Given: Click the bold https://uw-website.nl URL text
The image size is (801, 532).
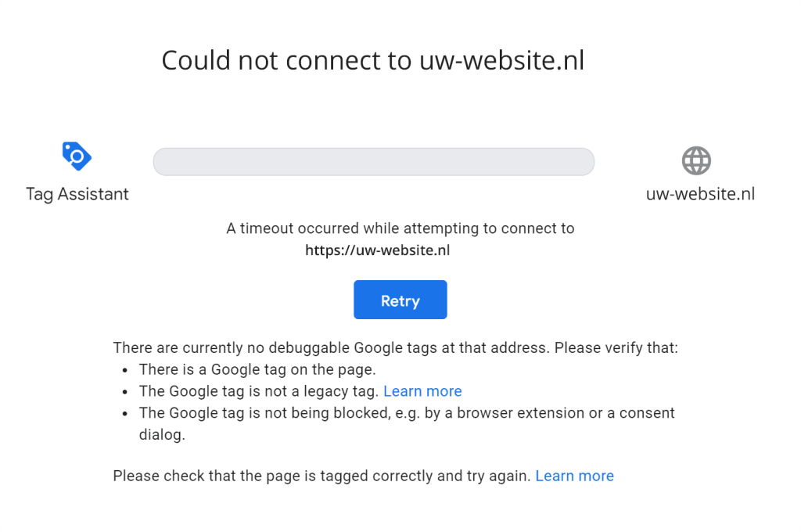Looking at the screenshot, I should point(377,251).
